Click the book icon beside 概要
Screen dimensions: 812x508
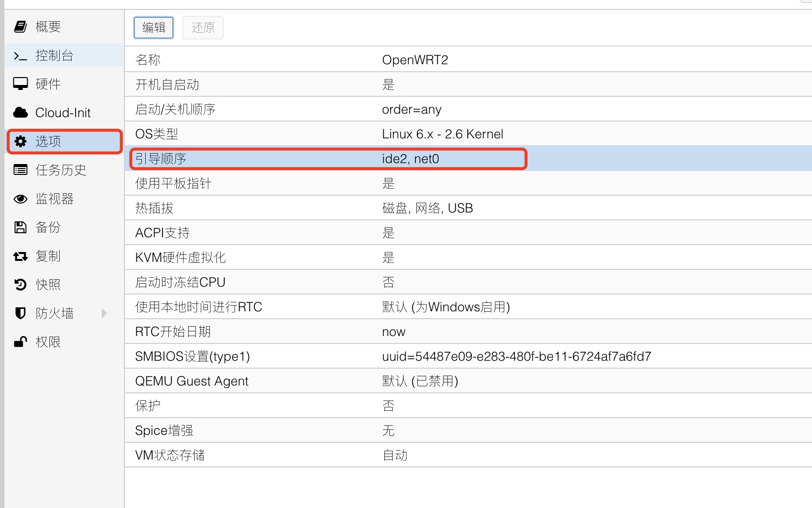point(20,27)
